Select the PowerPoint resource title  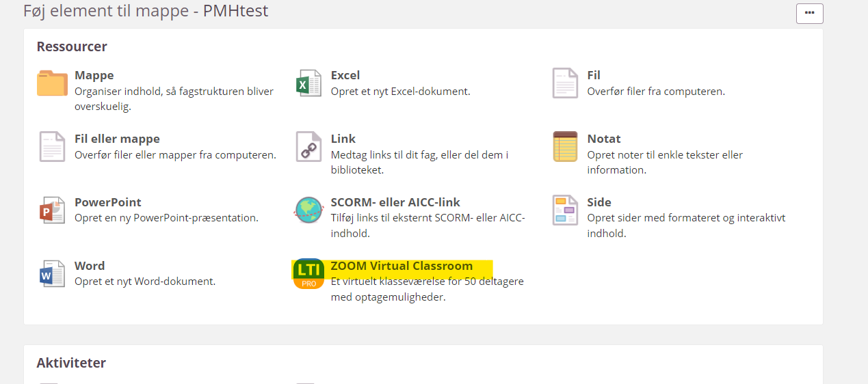pos(108,202)
